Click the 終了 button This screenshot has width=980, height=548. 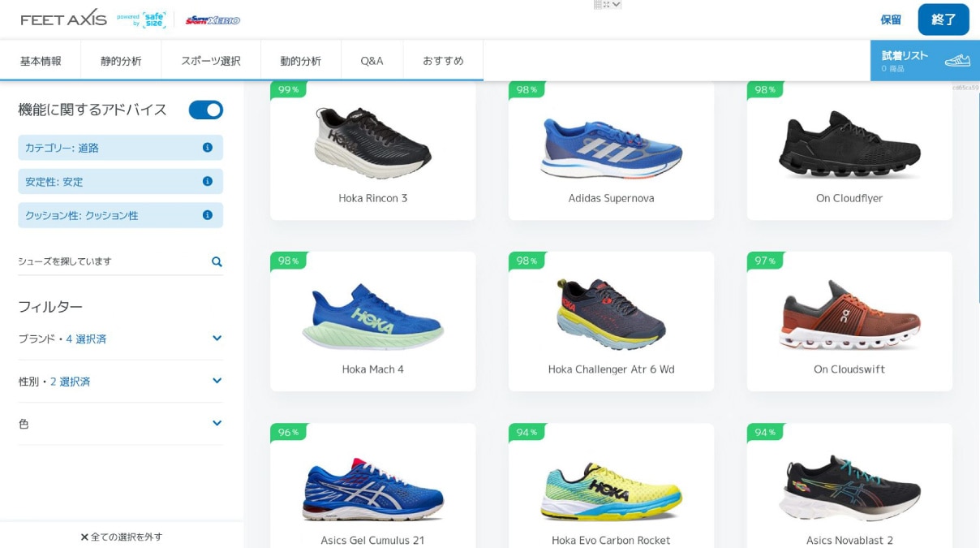[x=943, y=19]
